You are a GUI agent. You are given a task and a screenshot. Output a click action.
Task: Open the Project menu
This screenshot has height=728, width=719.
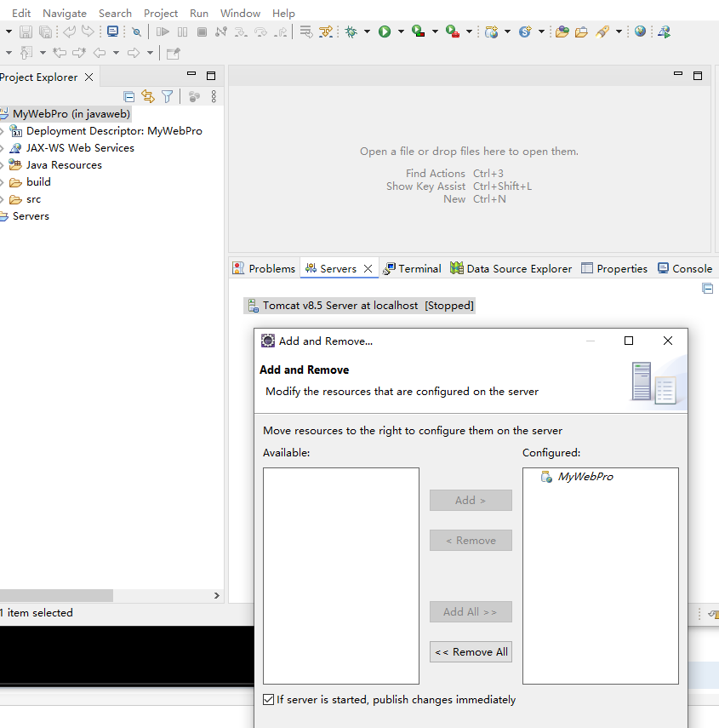[x=161, y=14]
